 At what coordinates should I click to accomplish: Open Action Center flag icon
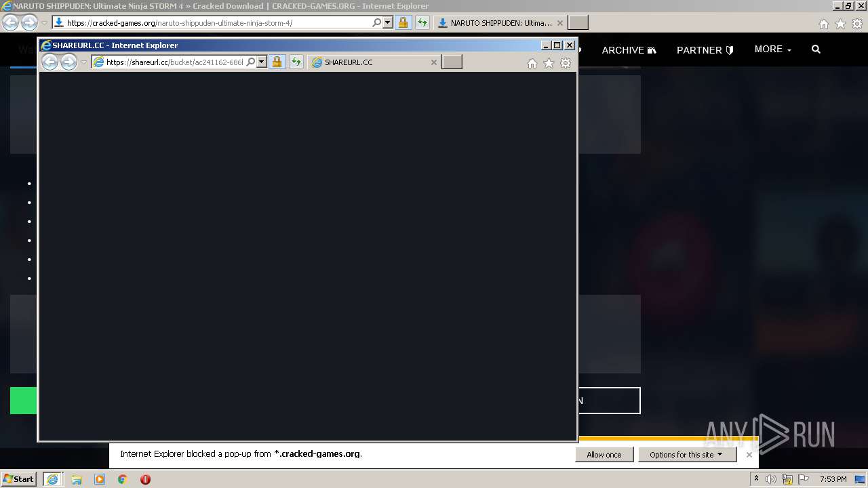(x=804, y=479)
